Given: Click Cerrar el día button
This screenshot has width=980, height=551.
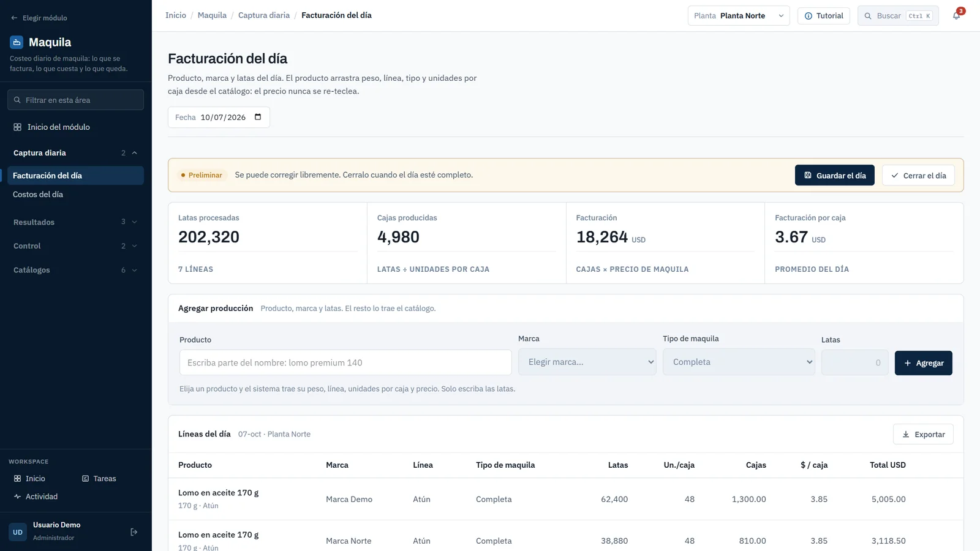Looking at the screenshot, I should point(919,175).
